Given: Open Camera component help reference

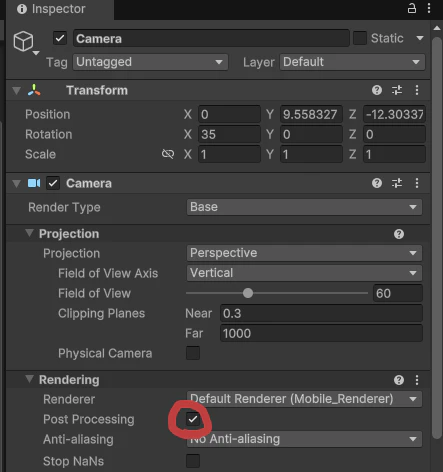Looking at the screenshot, I should (377, 183).
